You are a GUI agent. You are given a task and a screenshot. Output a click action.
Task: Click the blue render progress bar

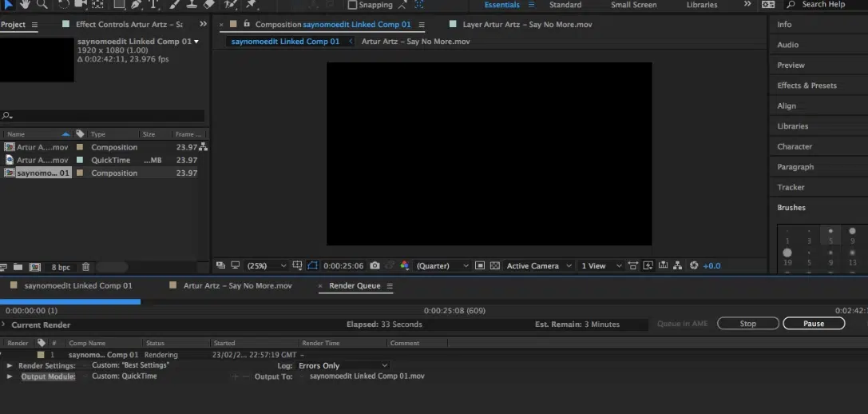[70, 301]
